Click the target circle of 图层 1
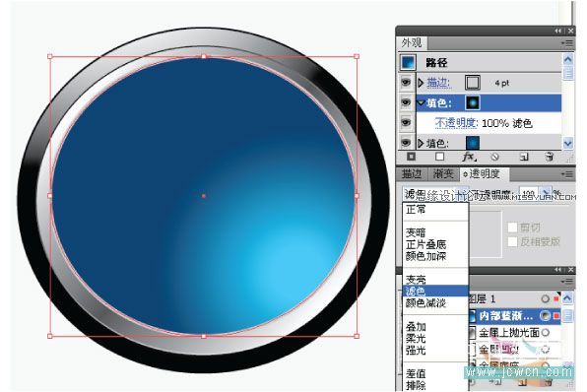 545,298
